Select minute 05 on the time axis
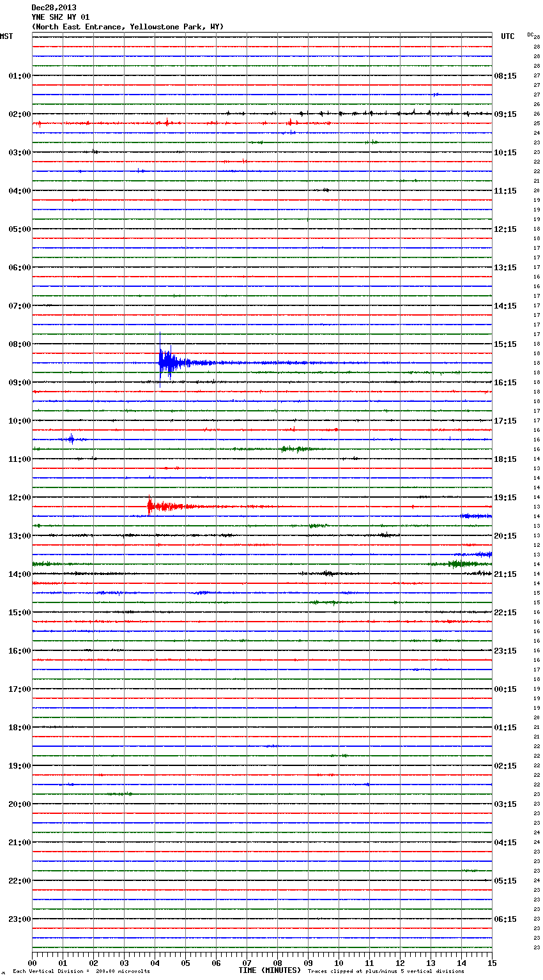 coord(185,963)
